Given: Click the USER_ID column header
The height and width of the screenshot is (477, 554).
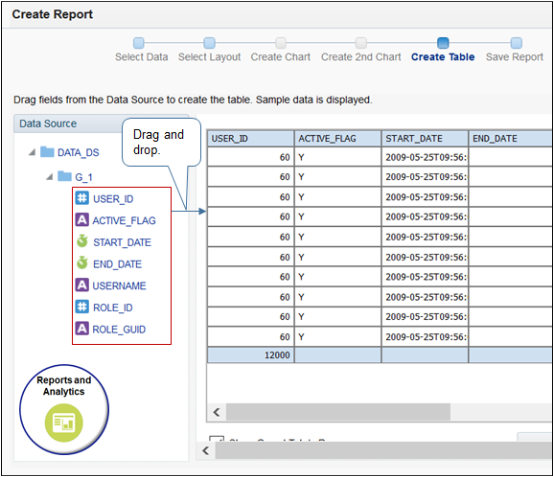Looking at the screenshot, I should click(251, 138).
